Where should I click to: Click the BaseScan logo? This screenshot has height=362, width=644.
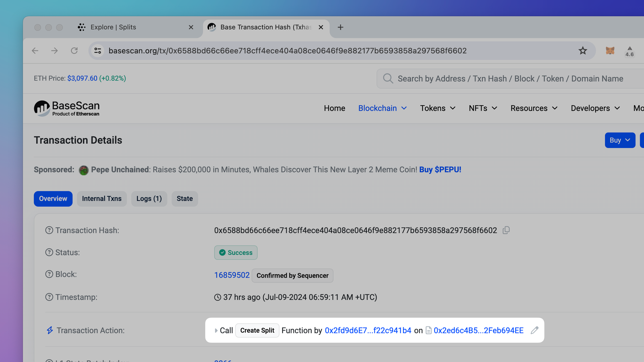(x=67, y=108)
